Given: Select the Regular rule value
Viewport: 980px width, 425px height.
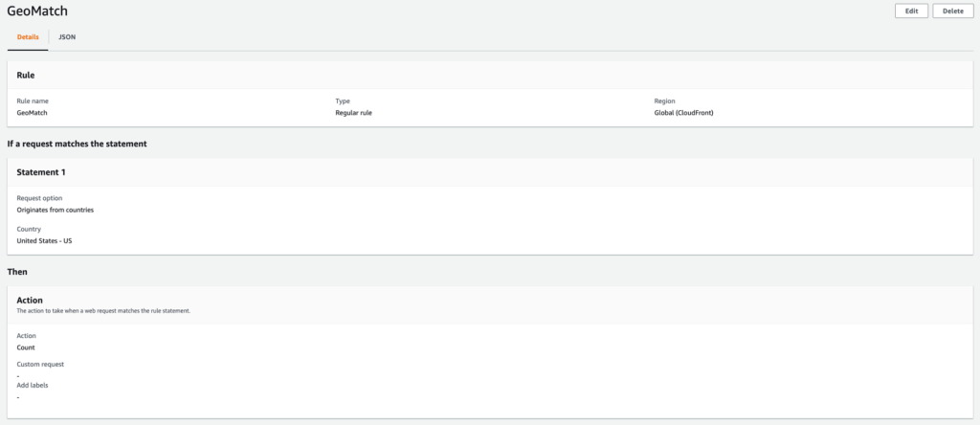Looking at the screenshot, I should [x=354, y=113].
